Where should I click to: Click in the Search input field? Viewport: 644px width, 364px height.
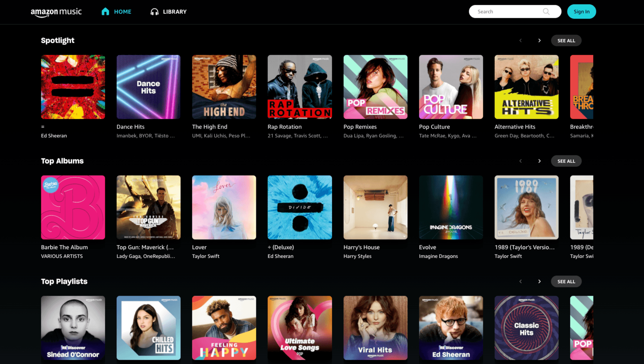(x=515, y=12)
